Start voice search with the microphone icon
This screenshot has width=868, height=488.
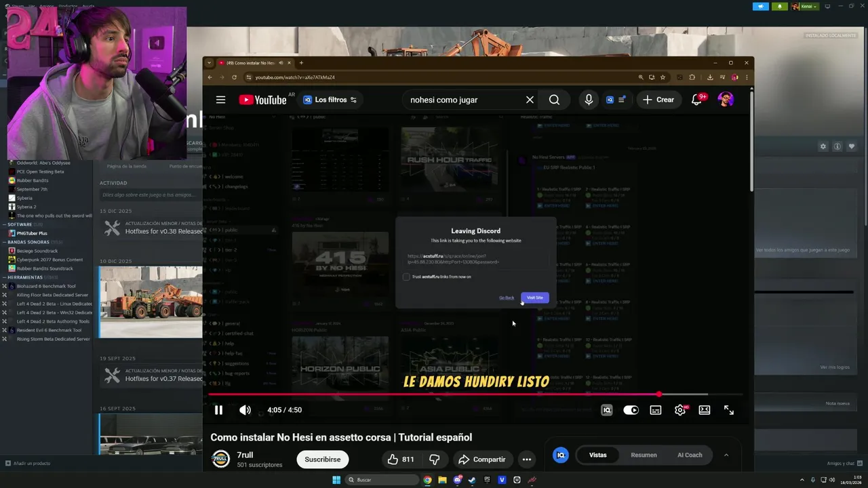(x=589, y=100)
